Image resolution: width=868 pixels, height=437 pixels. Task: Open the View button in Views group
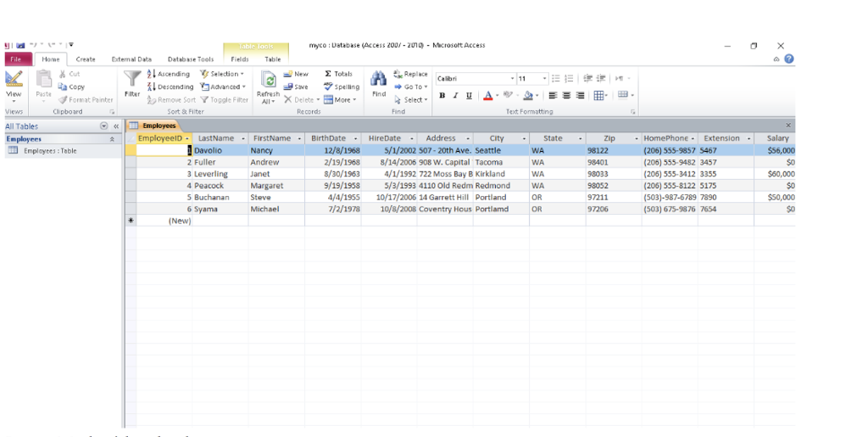[14, 86]
